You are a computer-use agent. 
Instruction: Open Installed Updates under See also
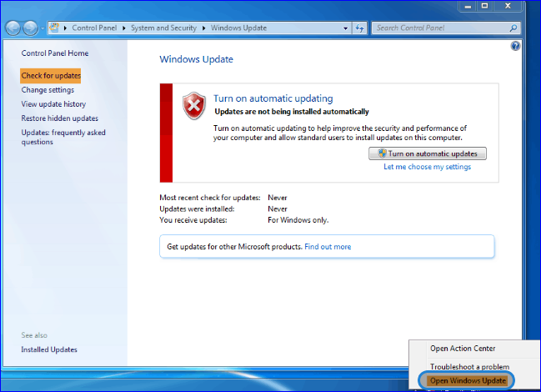[x=49, y=349]
